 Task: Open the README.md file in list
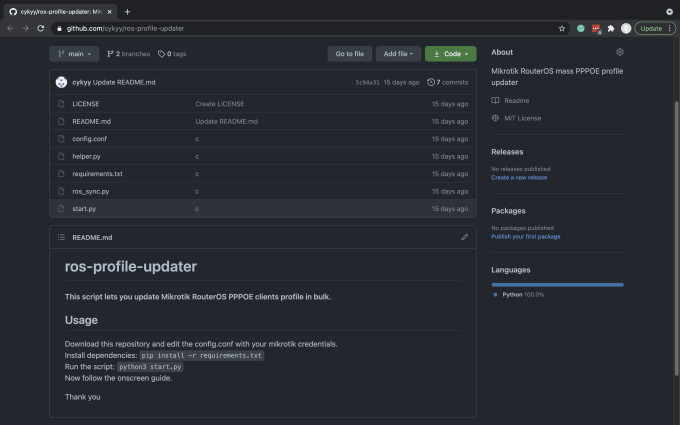point(92,121)
